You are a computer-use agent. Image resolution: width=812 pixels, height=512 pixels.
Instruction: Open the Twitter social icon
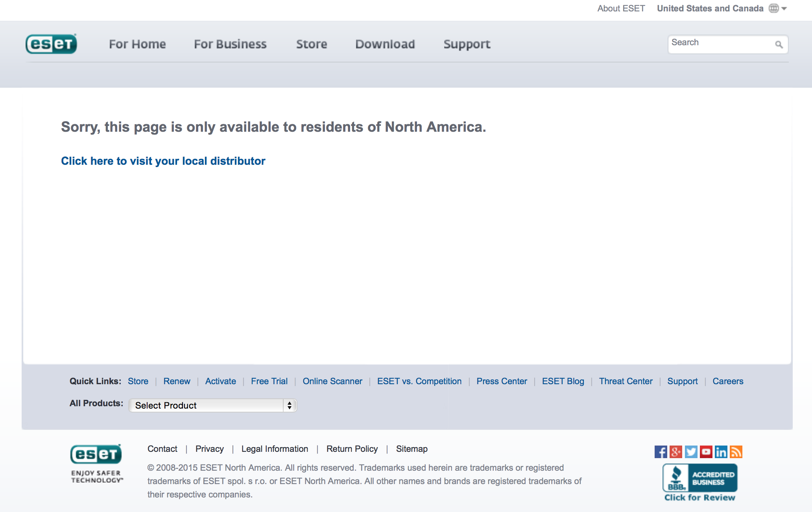coord(691,452)
